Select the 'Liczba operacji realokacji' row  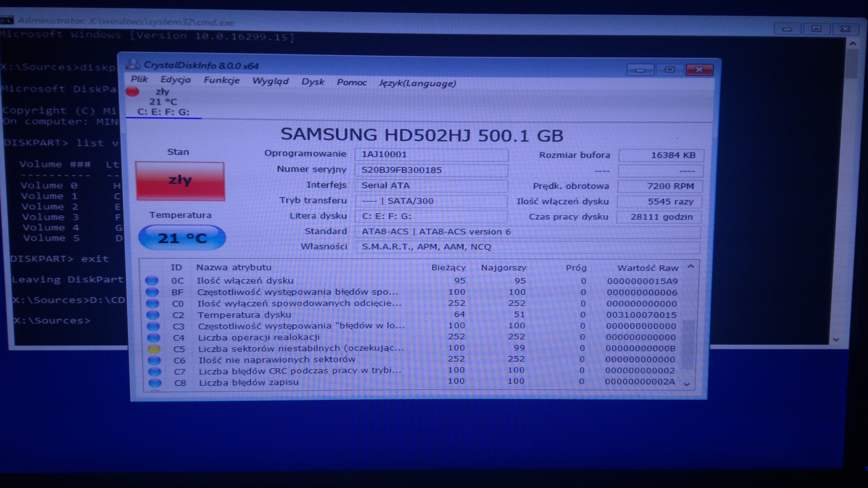coord(413,337)
